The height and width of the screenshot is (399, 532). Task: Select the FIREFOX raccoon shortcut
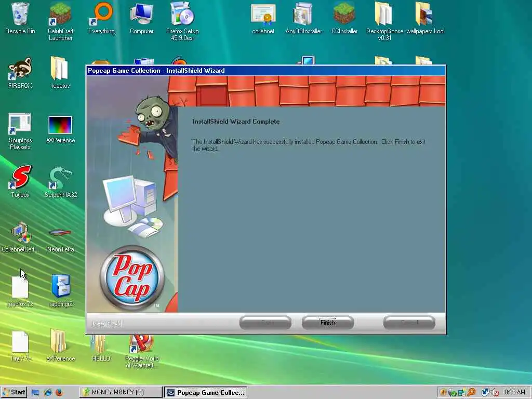tap(20, 73)
